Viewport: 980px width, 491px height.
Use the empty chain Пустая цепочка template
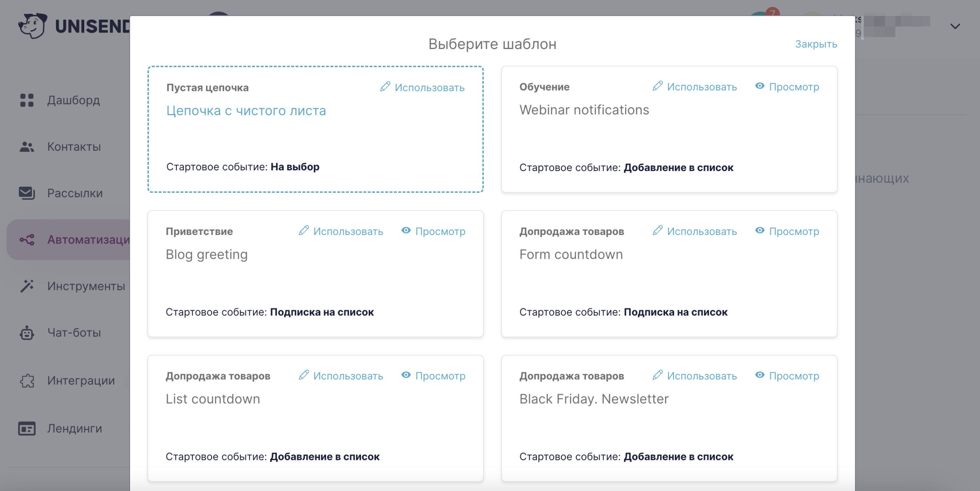pos(422,87)
